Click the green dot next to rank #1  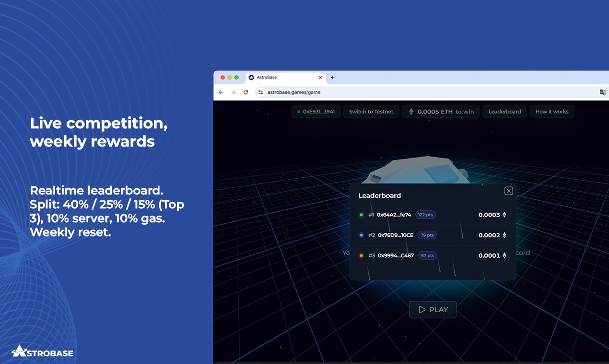(x=361, y=215)
